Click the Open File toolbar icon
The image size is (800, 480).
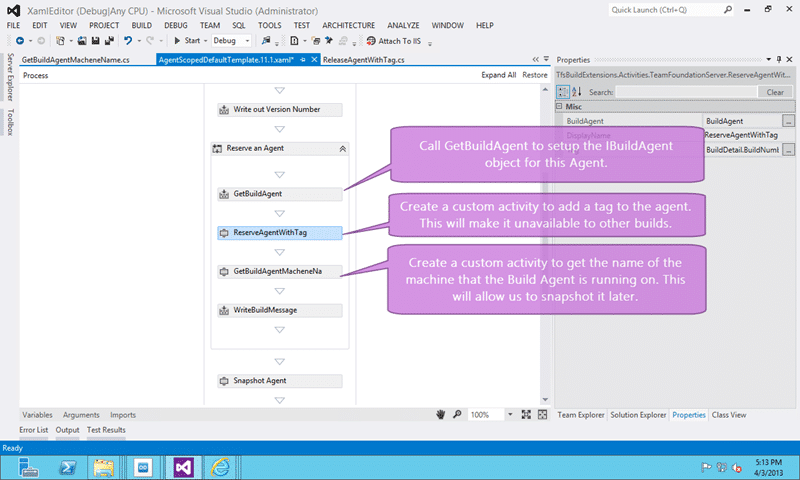[82, 41]
